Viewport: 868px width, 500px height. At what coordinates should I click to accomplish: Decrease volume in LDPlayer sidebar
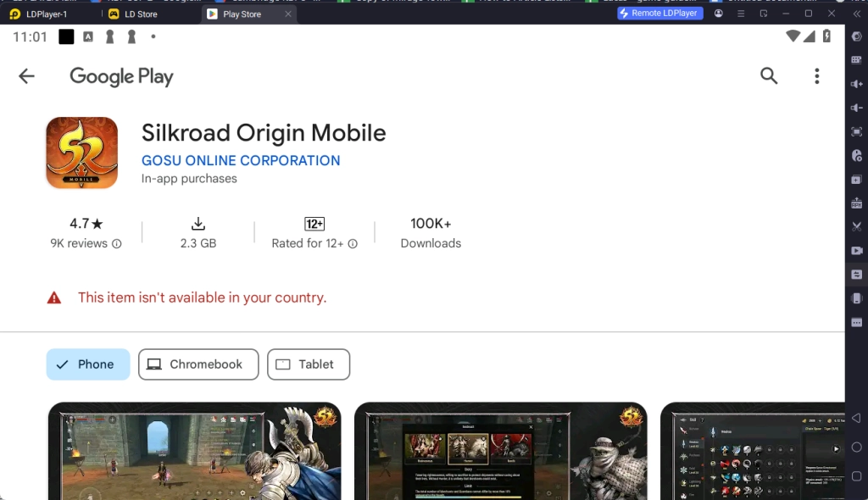(x=856, y=108)
